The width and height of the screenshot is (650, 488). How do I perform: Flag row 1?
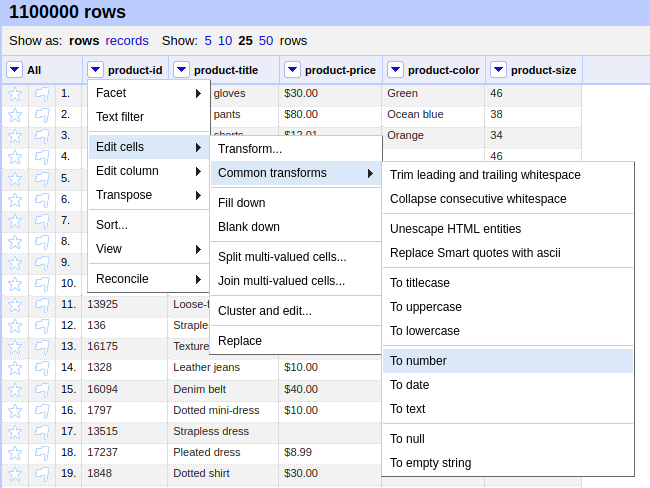(42, 94)
